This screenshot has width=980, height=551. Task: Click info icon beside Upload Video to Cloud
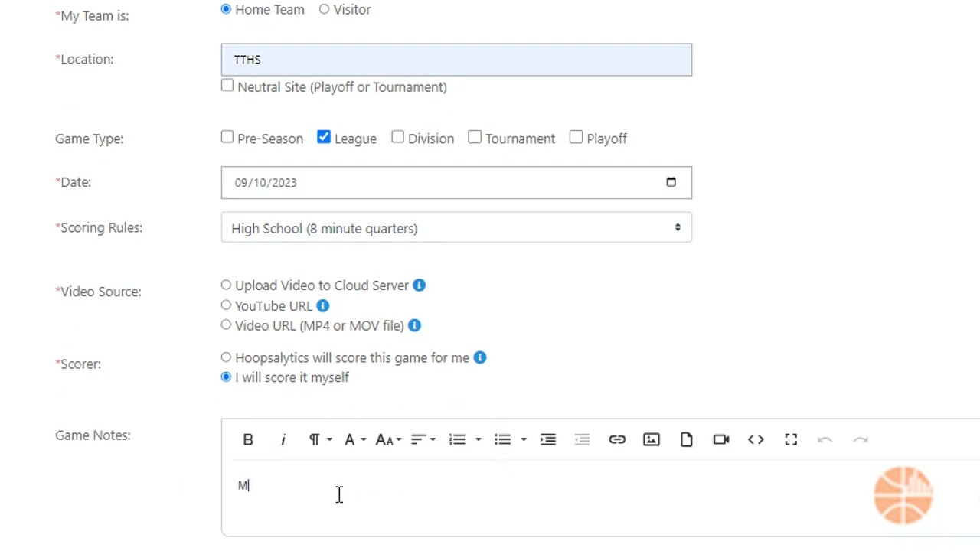click(419, 285)
